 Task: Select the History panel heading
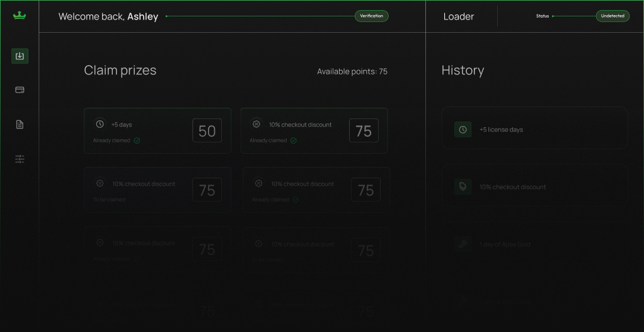click(463, 71)
